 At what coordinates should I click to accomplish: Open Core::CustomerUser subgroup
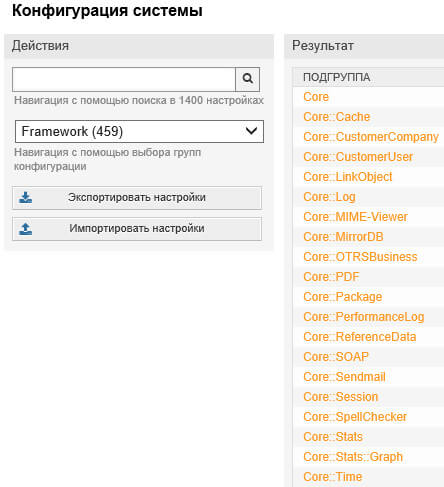pyautogui.click(x=358, y=157)
